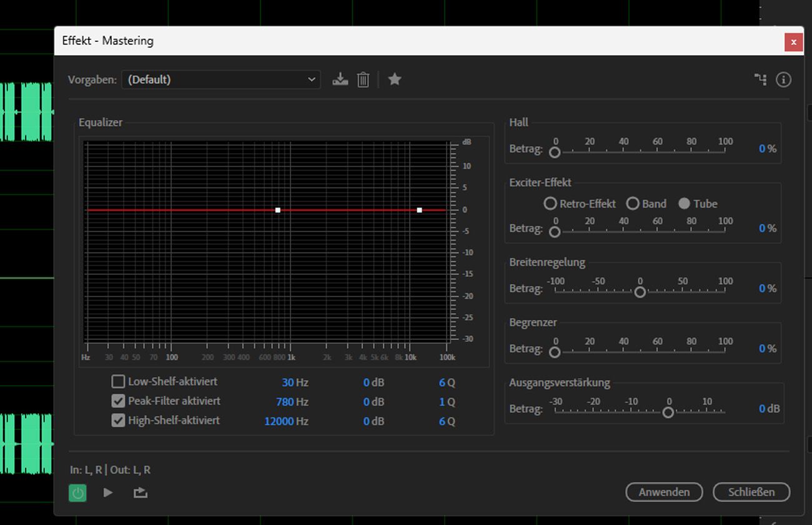Click the Hall Betrag slider handle
Screen dimensions: 812x525
(x=555, y=151)
